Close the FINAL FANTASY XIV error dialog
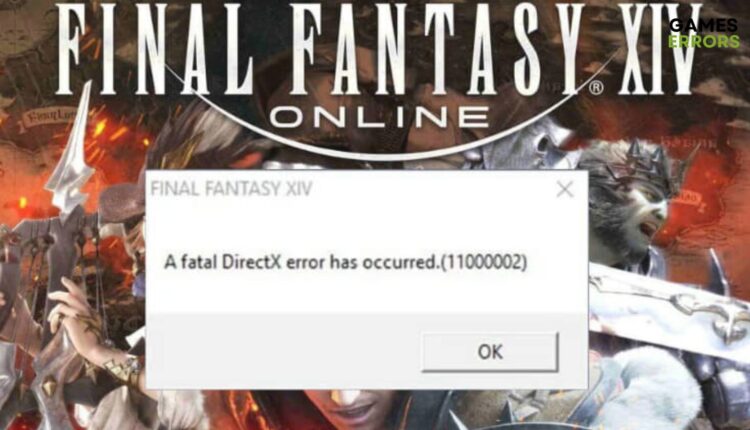 pyautogui.click(x=565, y=189)
